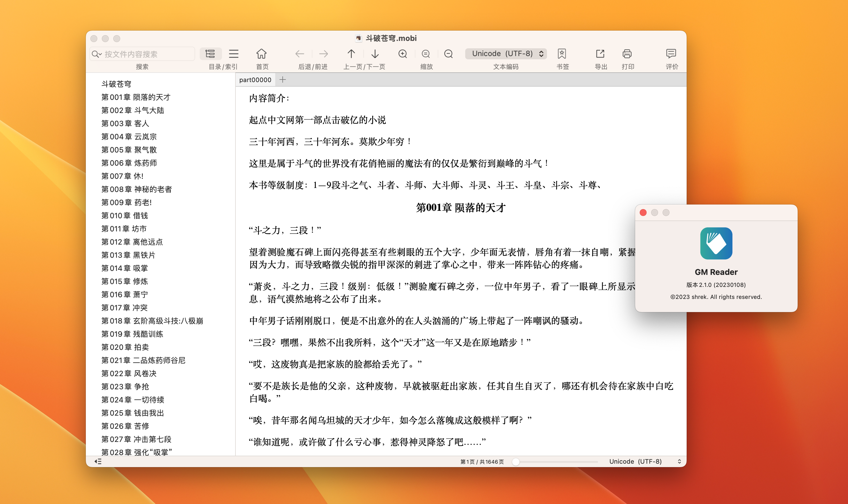Toggle the table of contents view button
The height and width of the screenshot is (504, 848).
pos(210,54)
